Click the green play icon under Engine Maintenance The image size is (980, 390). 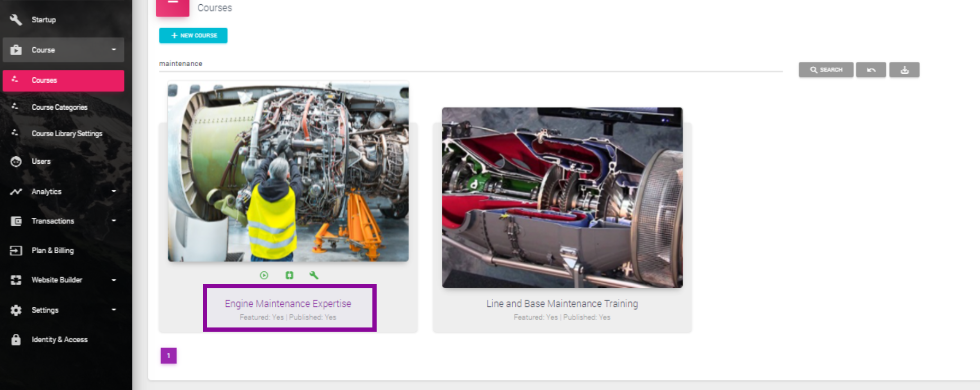(x=264, y=275)
